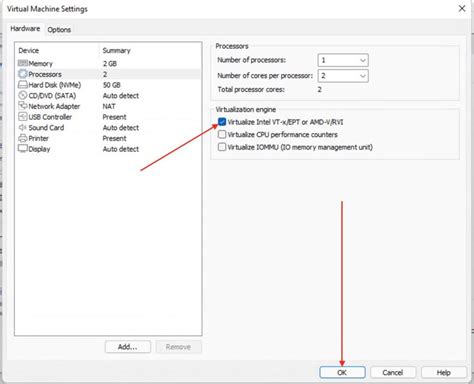The height and width of the screenshot is (384, 474).
Task: Click the CD/DVD (SATA) disc icon
Action: (x=23, y=95)
